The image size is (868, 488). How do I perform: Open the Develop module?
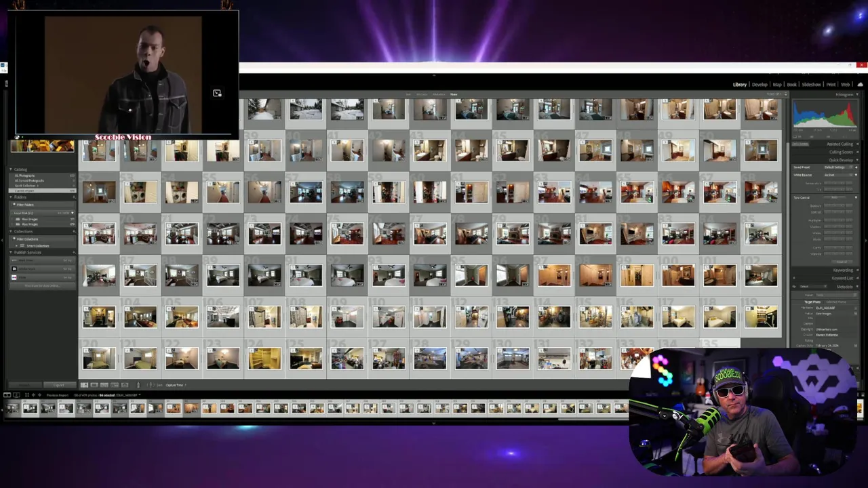759,85
